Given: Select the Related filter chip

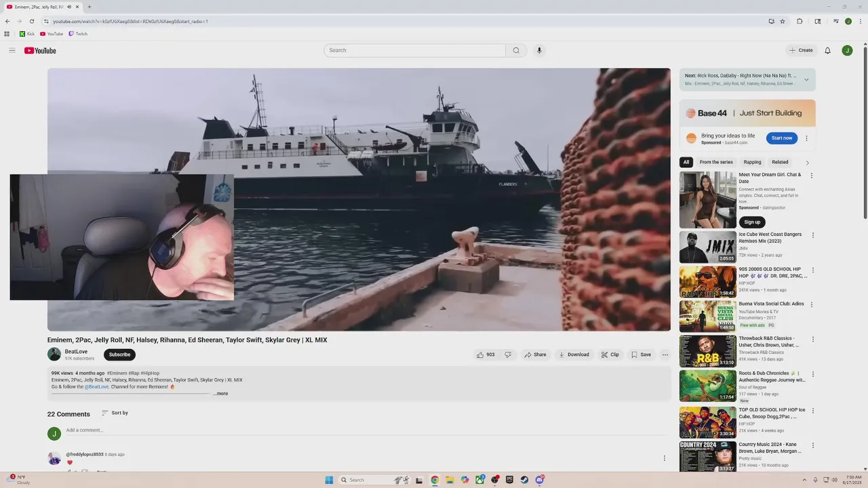Looking at the screenshot, I should coord(780,162).
